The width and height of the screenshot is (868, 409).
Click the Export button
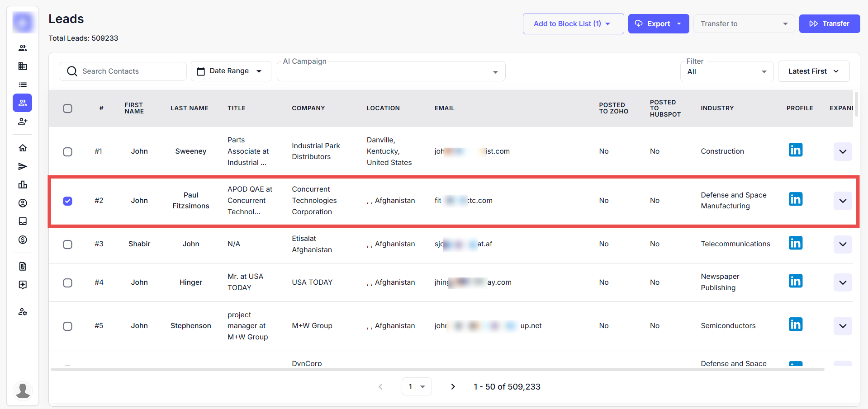tap(658, 24)
